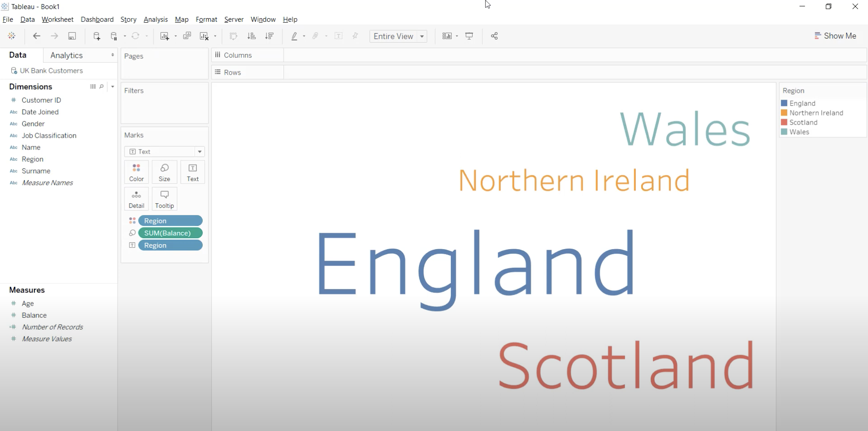Click the Color button on the Marks card
This screenshot has height=431, width=868.
(x=136, y=172)
